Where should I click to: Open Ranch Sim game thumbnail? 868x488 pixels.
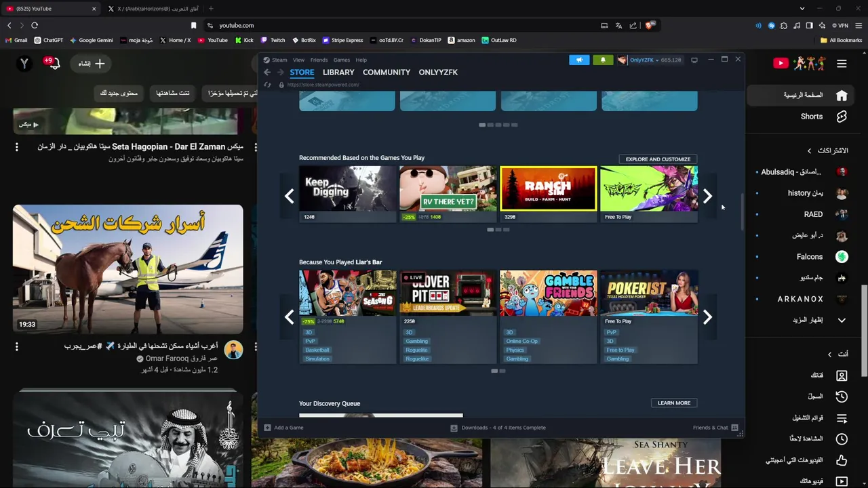[x=548, y=188]
